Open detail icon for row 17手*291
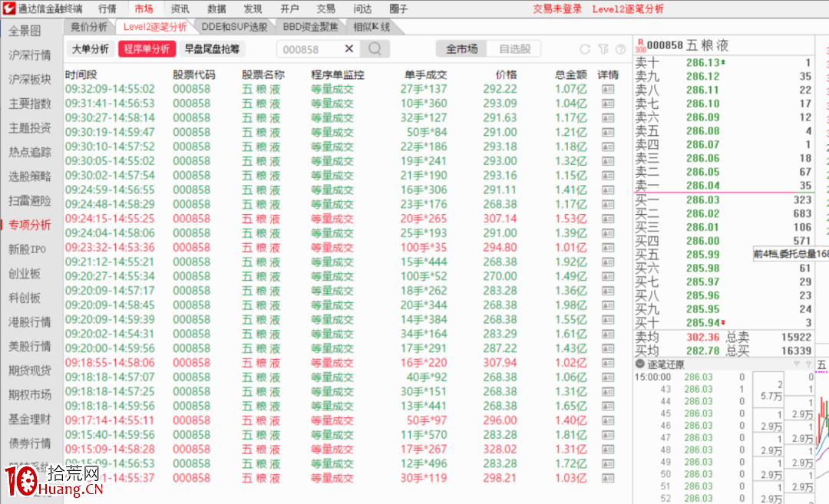The image size is (829, 504). [608, 348]
